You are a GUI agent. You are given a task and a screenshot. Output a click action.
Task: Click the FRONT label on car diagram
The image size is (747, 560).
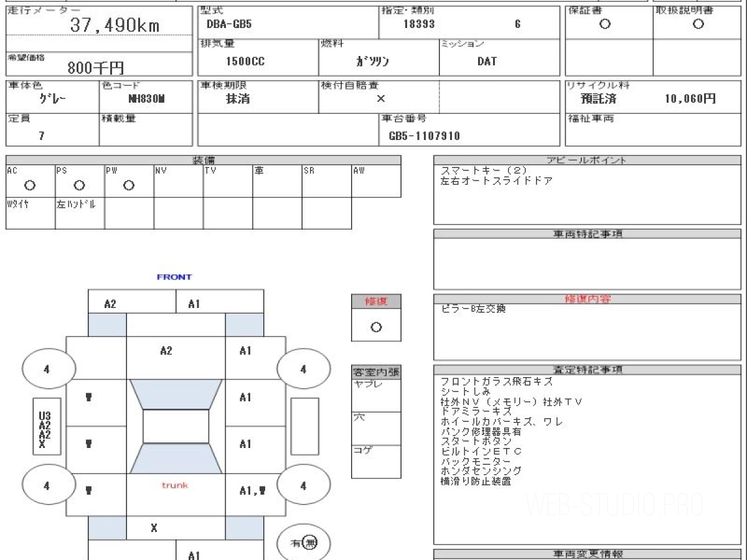(174, 277)
